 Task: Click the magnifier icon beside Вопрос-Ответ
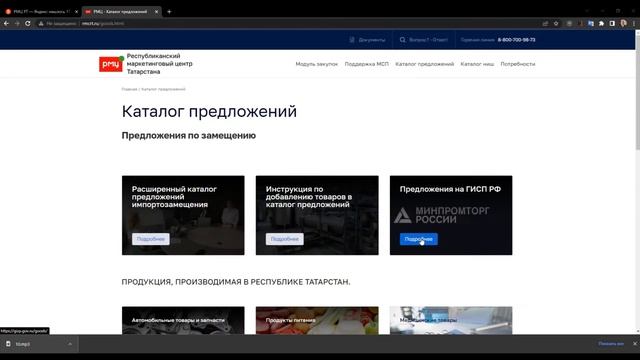click(402, 40)
